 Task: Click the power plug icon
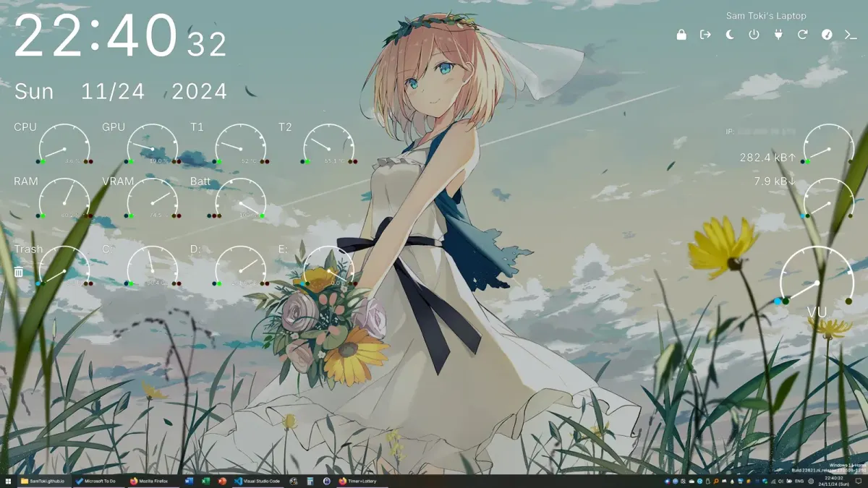pos(778,34)
